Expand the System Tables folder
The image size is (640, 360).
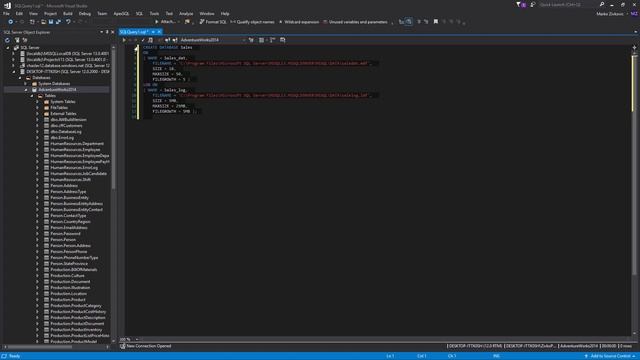38,102
